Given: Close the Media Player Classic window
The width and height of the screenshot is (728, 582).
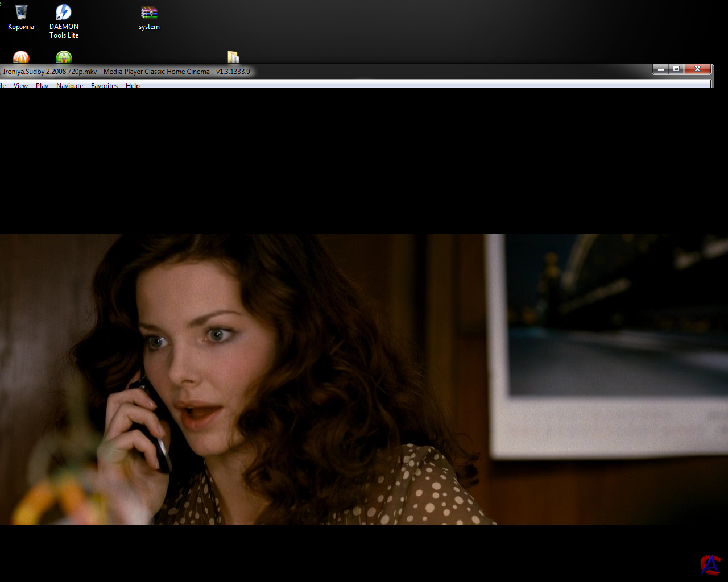Looking at the screenshot, I should (697, 69).
